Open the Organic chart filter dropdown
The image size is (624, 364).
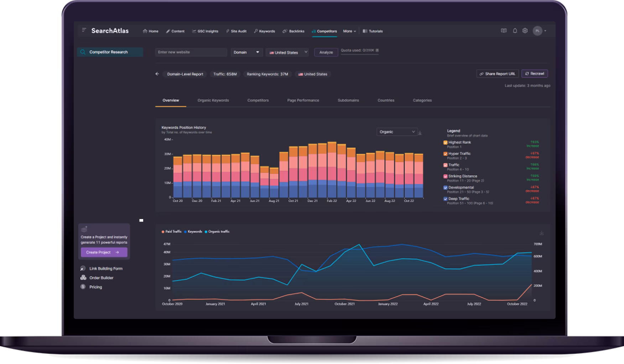tap(397, 132)
